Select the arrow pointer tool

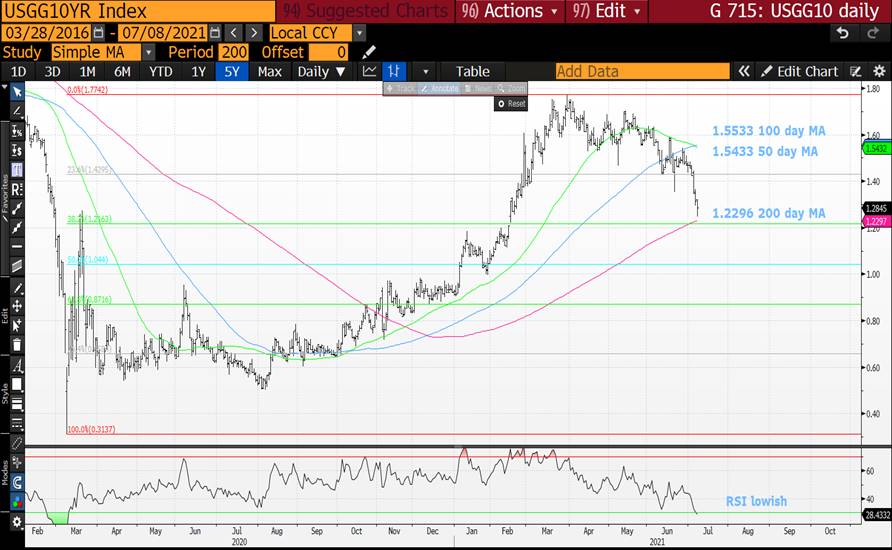coord(17,91)
